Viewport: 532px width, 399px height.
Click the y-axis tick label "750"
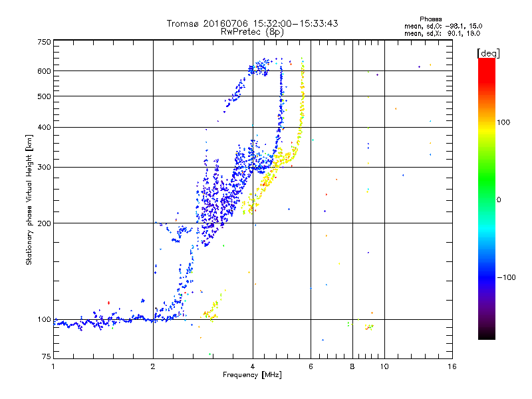pos(44,42)
